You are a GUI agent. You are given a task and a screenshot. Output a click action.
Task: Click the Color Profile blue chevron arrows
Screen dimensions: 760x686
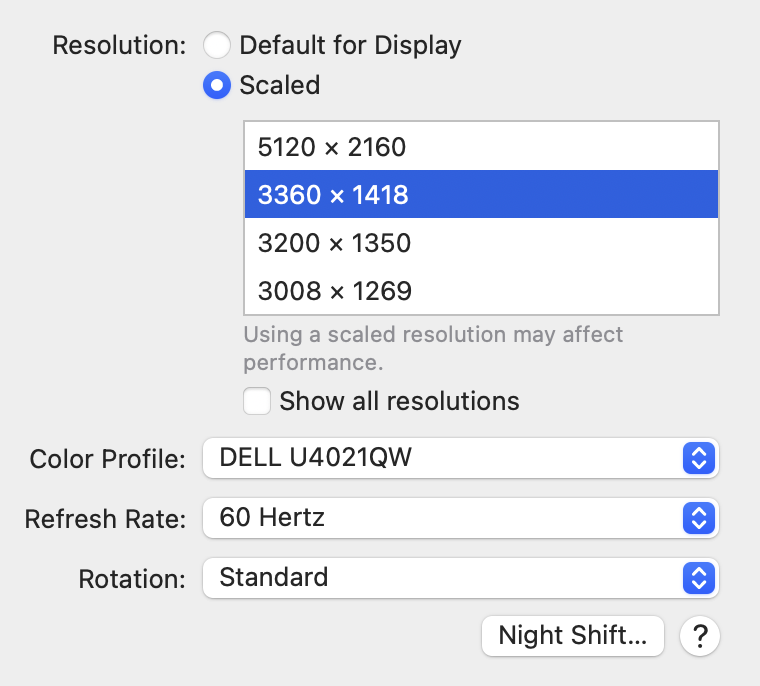pos(700,459)
